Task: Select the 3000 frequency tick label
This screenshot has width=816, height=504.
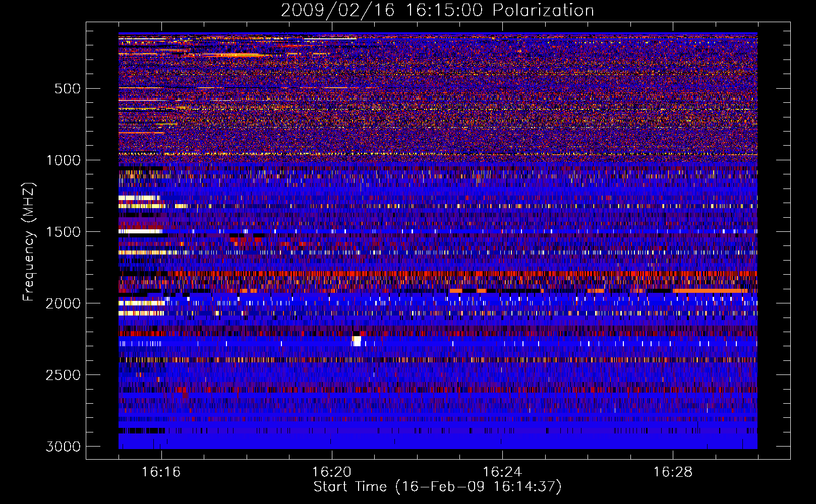Action: tap(63, 447)
